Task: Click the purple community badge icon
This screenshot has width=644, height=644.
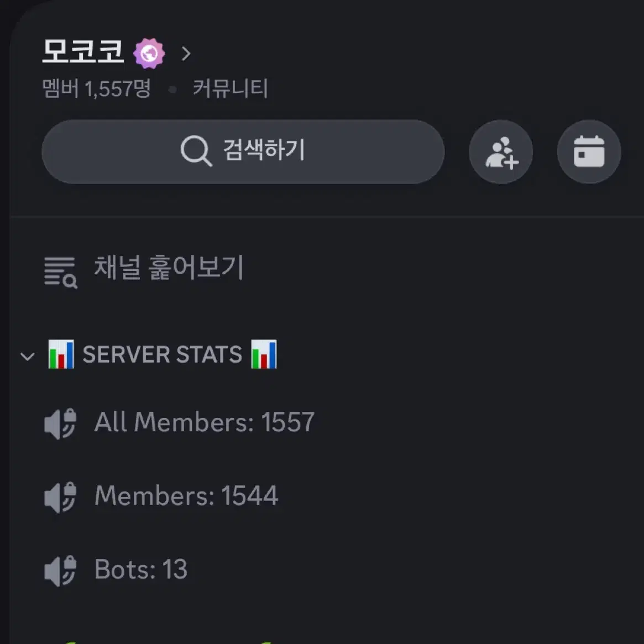Action: [149, 54]
